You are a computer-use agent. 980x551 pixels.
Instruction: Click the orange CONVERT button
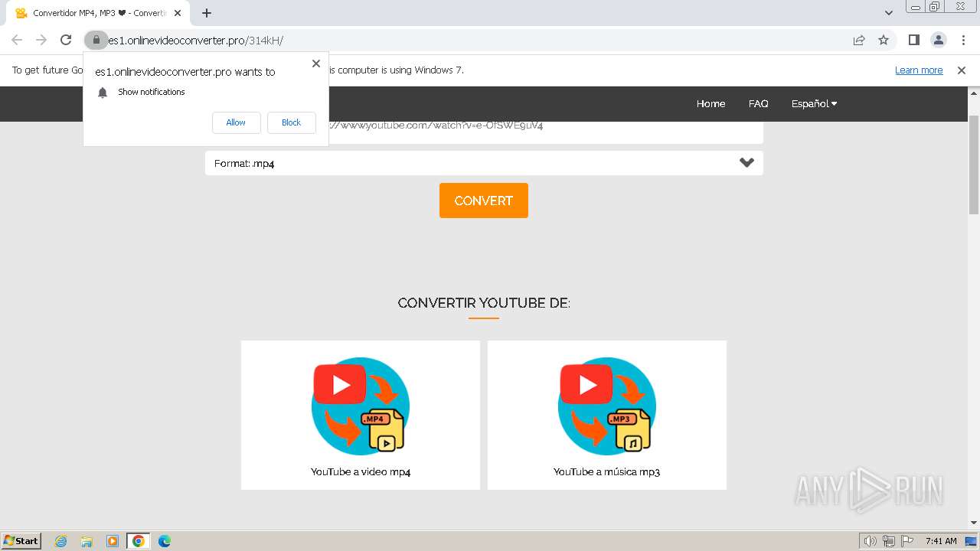tap(484, 201)
